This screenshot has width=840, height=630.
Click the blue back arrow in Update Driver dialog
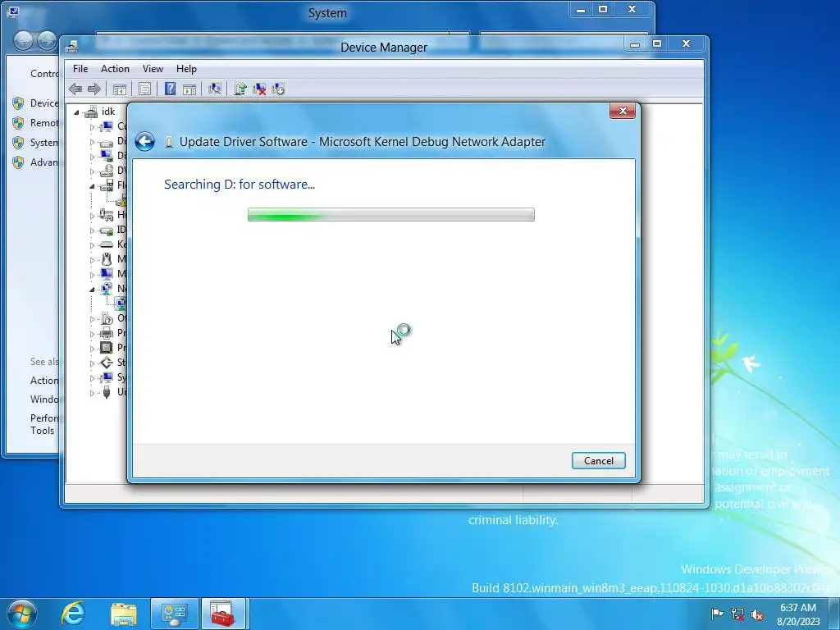144,141
